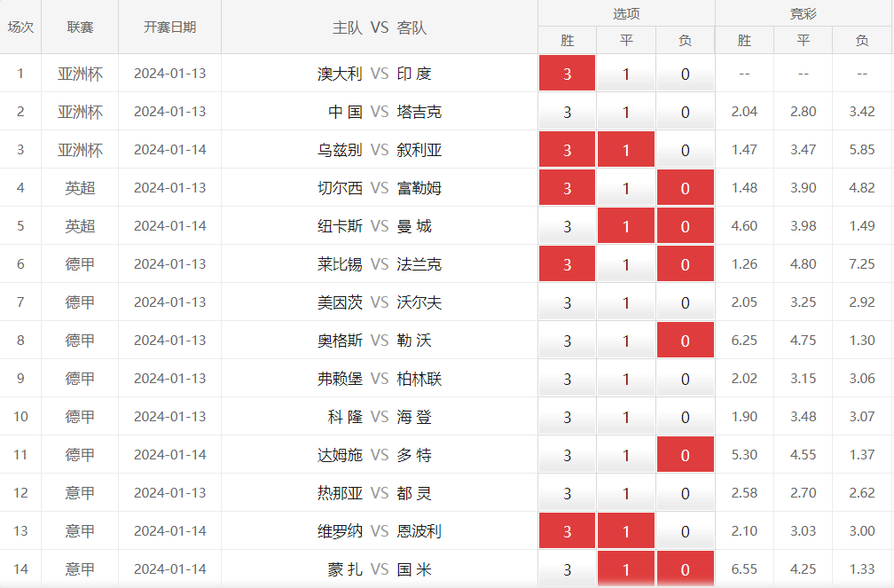Select lose option 0 for 美因茨 VS 沃尔夫

click(x=686, y=302)
